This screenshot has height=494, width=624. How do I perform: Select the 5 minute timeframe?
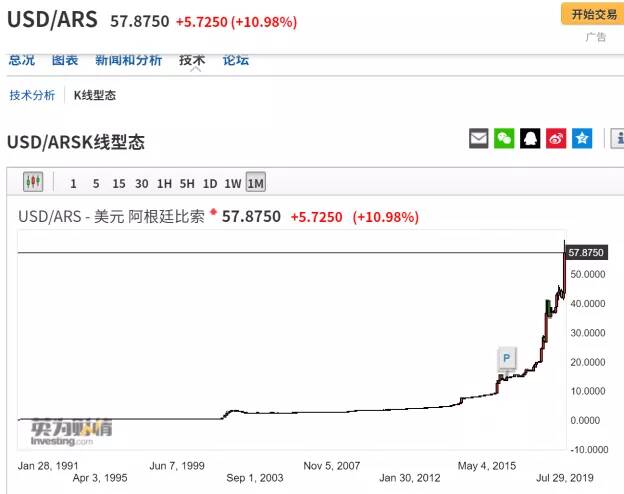pos(96,184)
